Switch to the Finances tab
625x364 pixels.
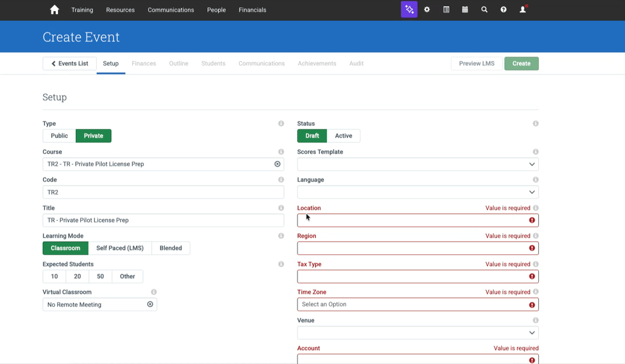pos(144,64)
